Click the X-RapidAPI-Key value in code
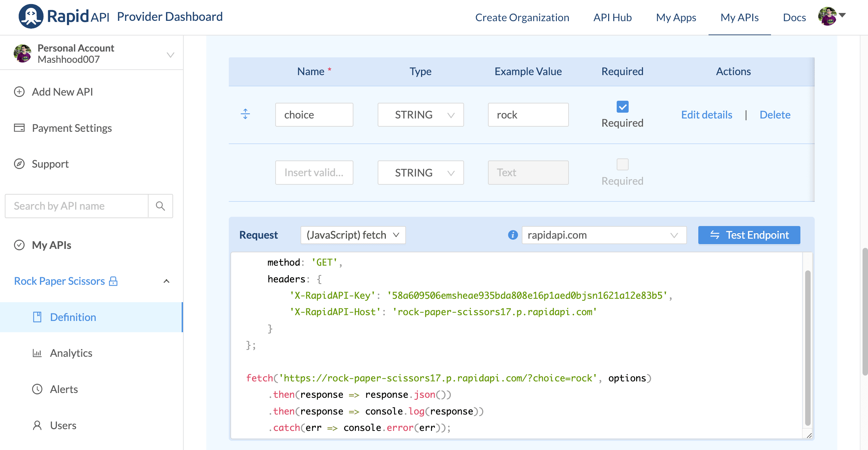This screenshot has width=868, height=450. 527,295
